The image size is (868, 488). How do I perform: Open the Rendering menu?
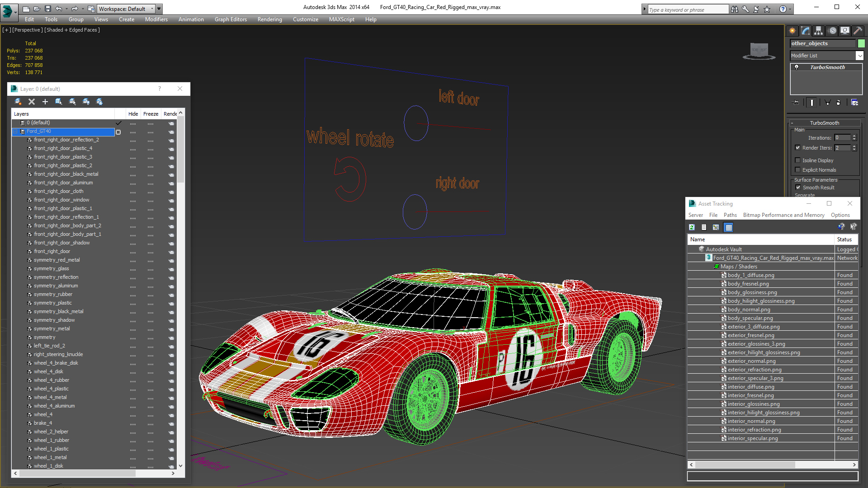coord(269,19)
